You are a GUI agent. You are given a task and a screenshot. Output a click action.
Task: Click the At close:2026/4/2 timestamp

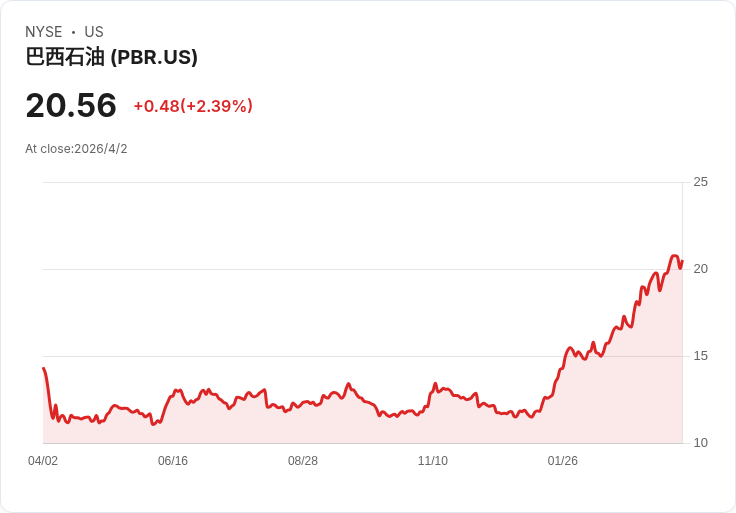[76, 149]
